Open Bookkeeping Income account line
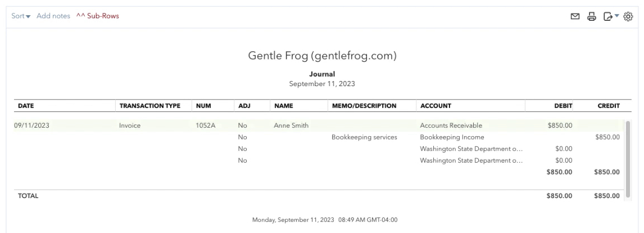This screenshot has width=644, height=233. pos(452,137)
